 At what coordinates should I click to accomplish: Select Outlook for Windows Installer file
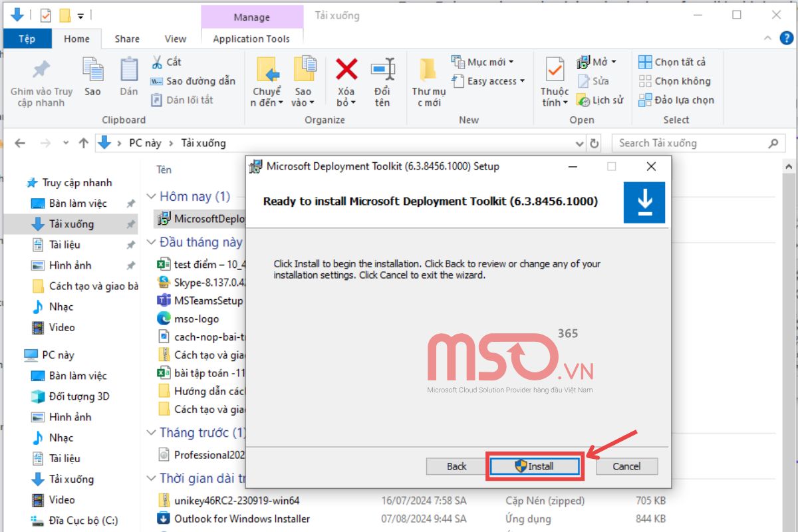233,518
